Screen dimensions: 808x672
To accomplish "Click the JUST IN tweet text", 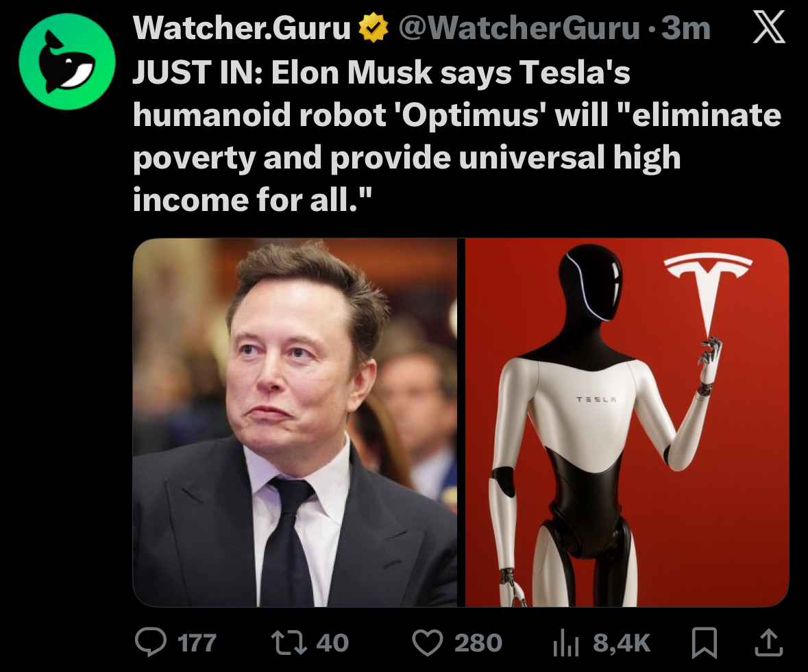I will pyautogui.click(x=457, y=136).
